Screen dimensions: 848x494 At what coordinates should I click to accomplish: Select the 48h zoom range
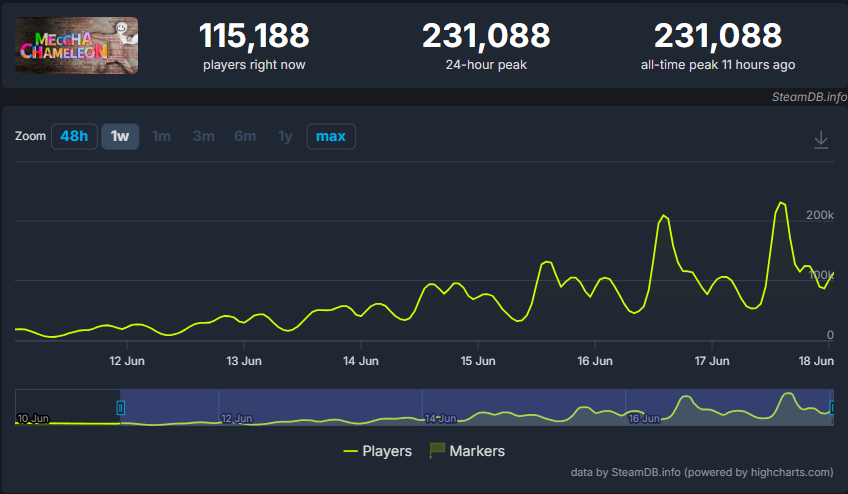pyautogui.click(x=74, y=136)
